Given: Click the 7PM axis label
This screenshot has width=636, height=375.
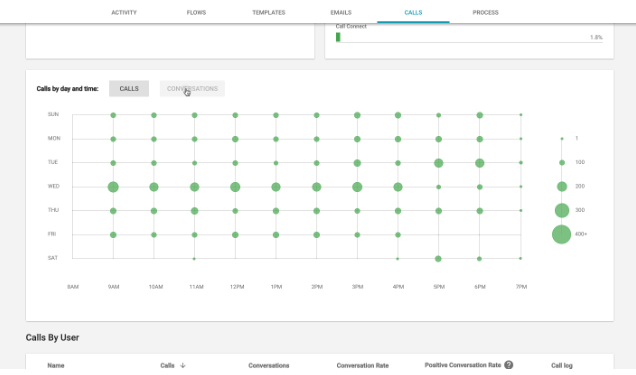Looking at the screenshot, I should [521, 287].
